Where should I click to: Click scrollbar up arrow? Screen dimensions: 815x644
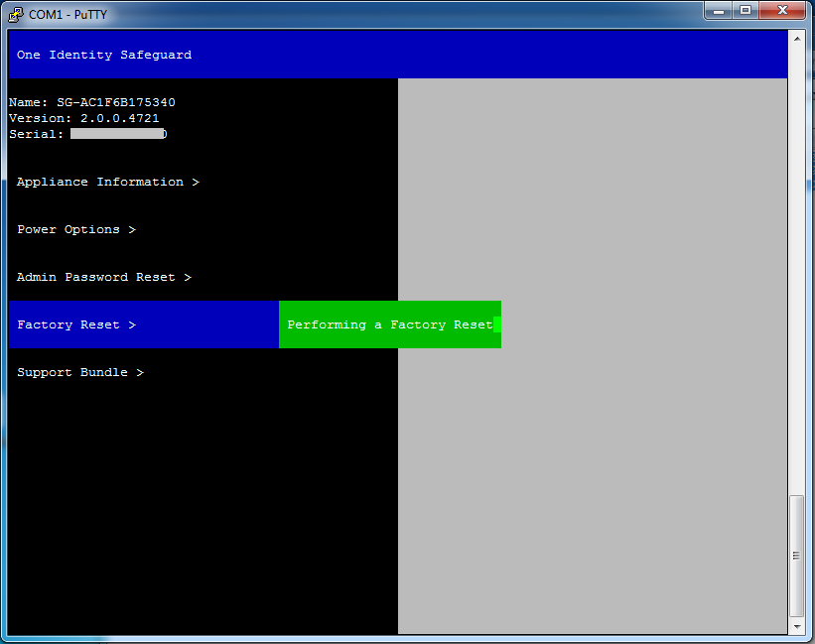(x=797, y=39)
